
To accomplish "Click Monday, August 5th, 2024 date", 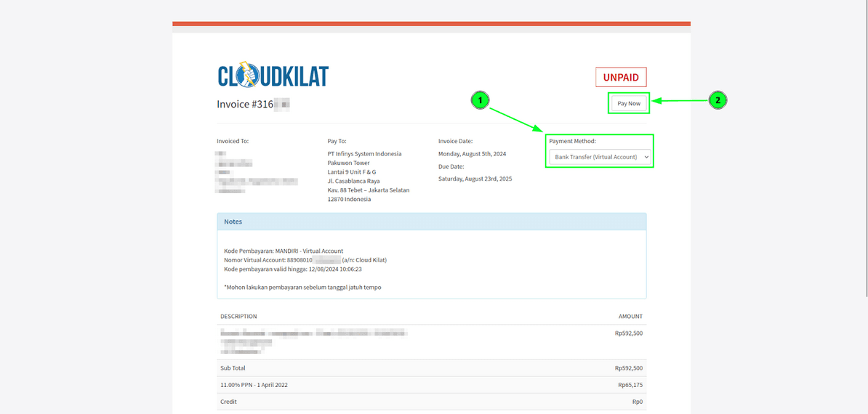I will tap(473, 154).
